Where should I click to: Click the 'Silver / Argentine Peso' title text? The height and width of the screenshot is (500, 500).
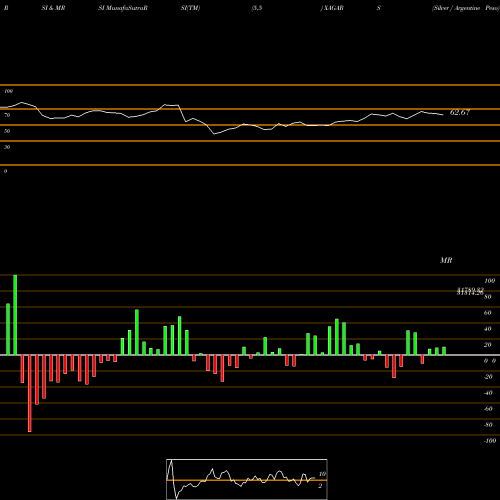[466, 8]
